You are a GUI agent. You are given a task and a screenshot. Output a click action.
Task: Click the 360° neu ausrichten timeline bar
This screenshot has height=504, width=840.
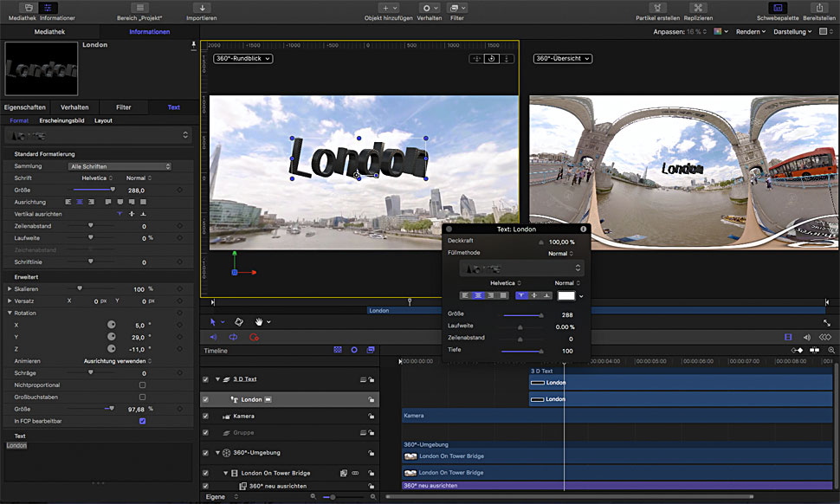click(x=617, y=486)
